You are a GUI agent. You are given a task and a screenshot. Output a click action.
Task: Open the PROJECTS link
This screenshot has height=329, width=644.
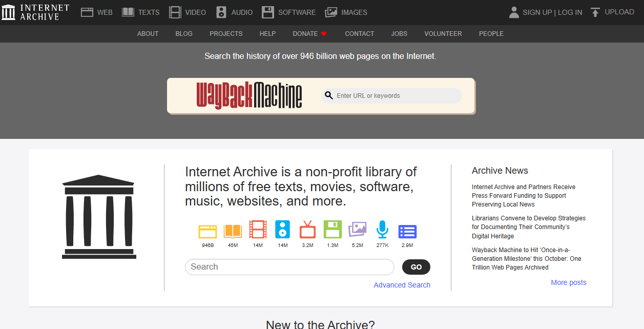tap(226, 34)
